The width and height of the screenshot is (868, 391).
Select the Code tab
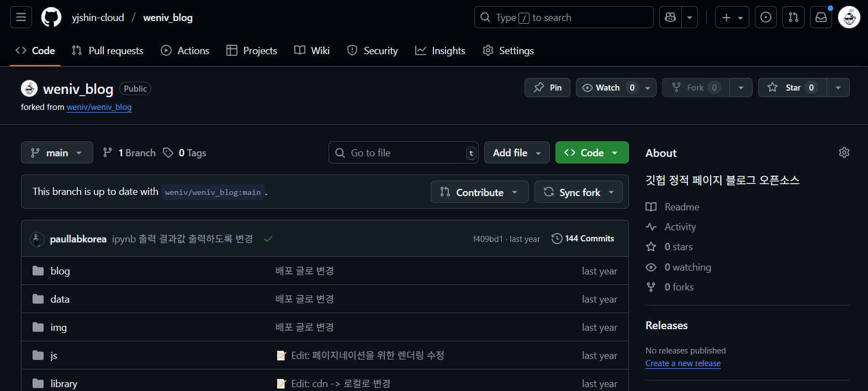coord(35,50)
